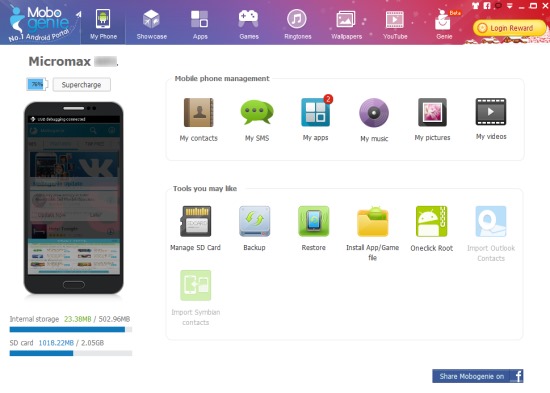Screen dimensions: 550x393
Task: Open My videos film strip icon
Action: (x=491, y=112)
